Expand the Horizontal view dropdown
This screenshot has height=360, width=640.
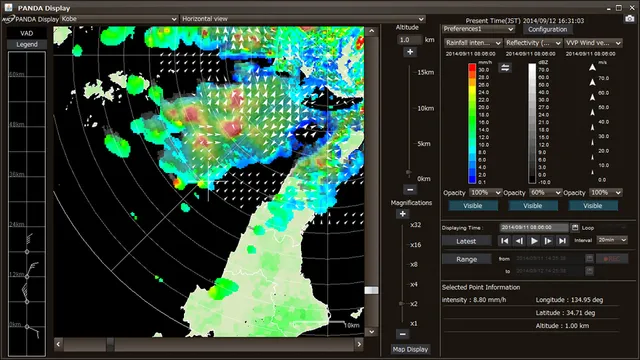coord(302,19)
